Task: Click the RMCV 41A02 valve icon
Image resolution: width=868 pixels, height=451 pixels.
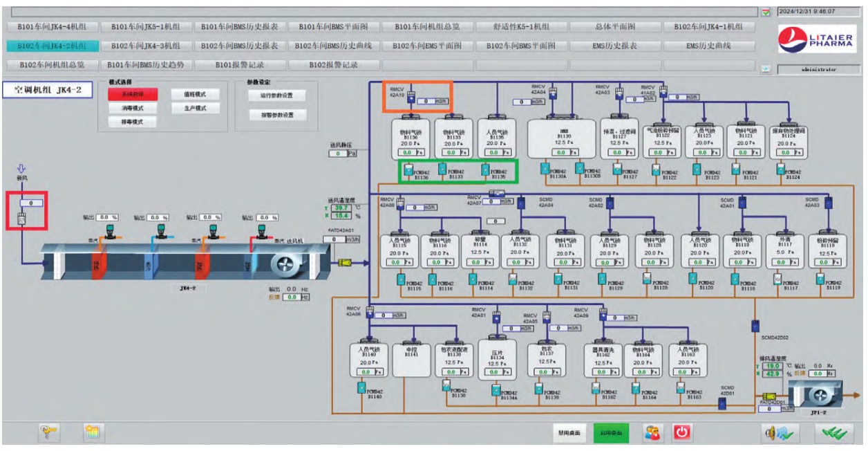Action: tap(663, 93)
